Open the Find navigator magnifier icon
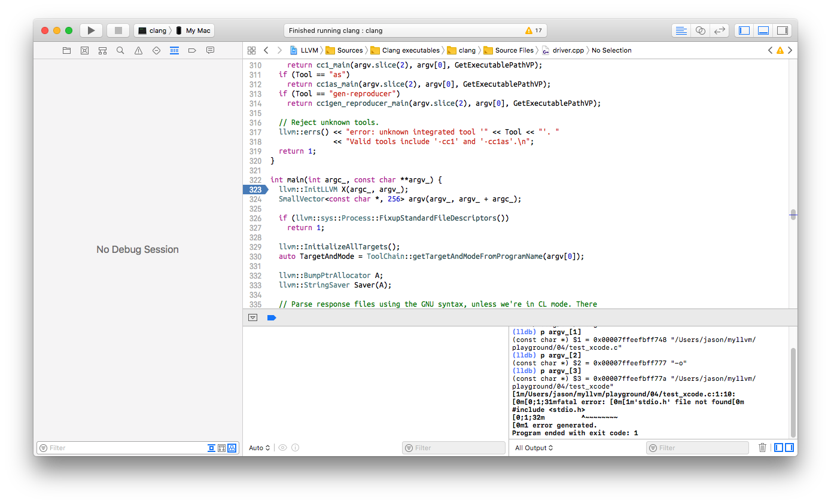Image resolution: width=831 pixels, height=504 pixels. point(120,51)
